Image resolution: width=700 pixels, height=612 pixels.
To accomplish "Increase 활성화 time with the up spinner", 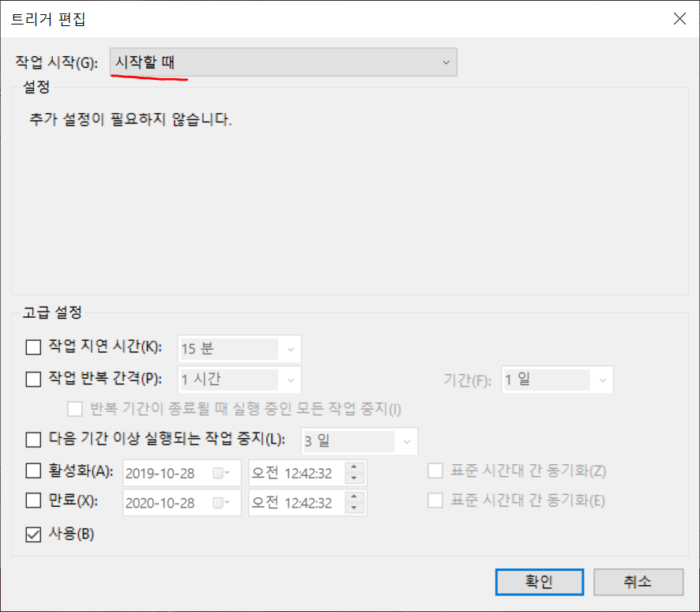I will coord(355,467).
